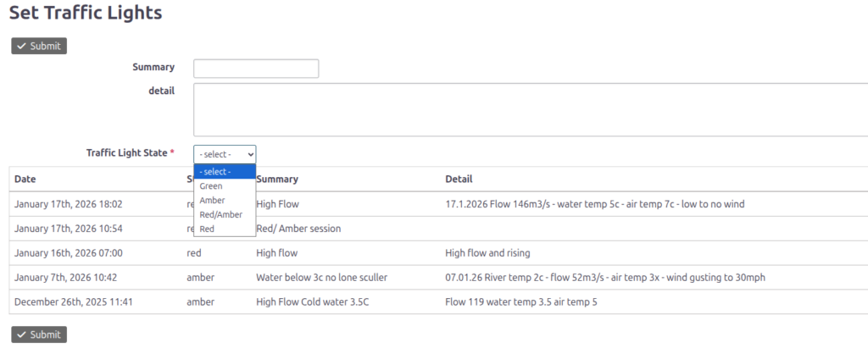Click the Date column header
Image resolution: width=868 pixels, height=359 pixels.
(x=25, y=179)
